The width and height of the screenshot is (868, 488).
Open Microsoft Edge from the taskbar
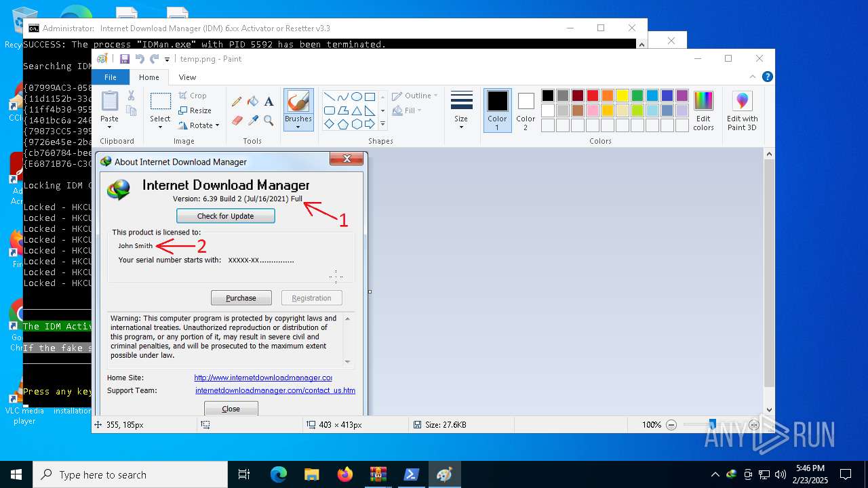tap(279, 474)
